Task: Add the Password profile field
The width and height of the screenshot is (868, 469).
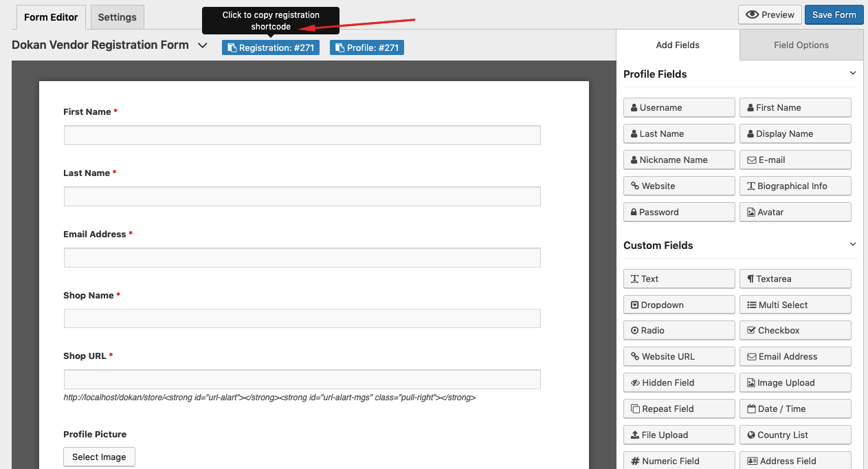Action: (679, 212)
